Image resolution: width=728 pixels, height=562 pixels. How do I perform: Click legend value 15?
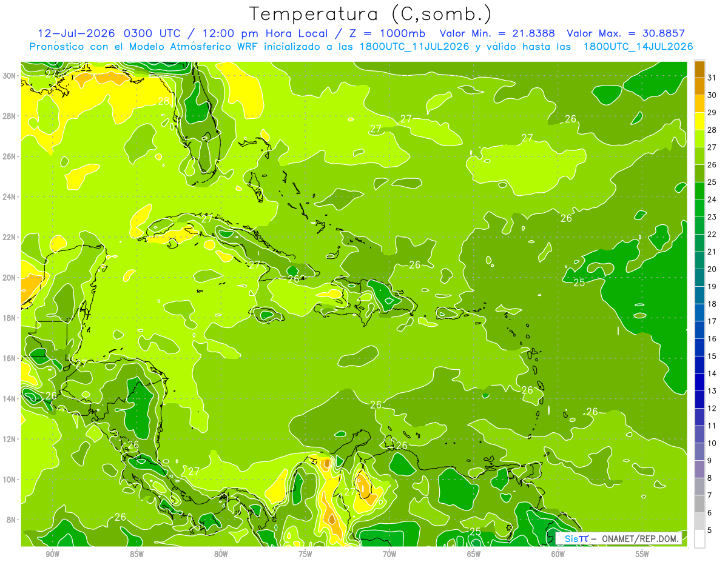tap(712, 356)
